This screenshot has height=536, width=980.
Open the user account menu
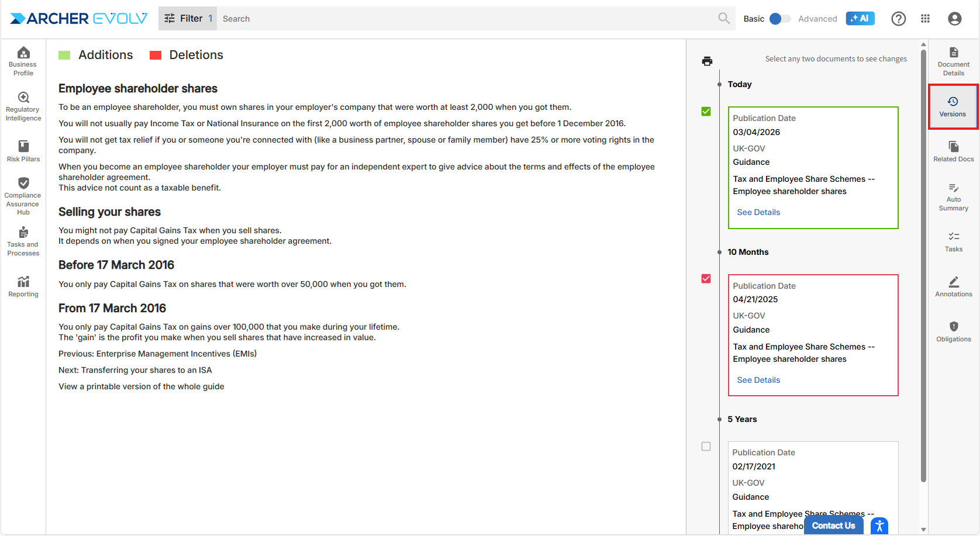coord(954,19)
